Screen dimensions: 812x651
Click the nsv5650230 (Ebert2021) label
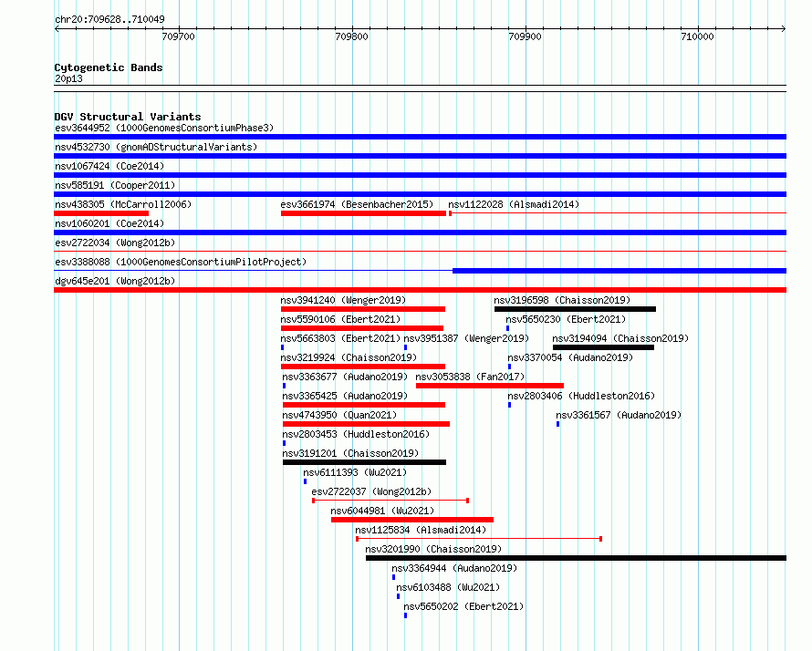pos(566,319)
